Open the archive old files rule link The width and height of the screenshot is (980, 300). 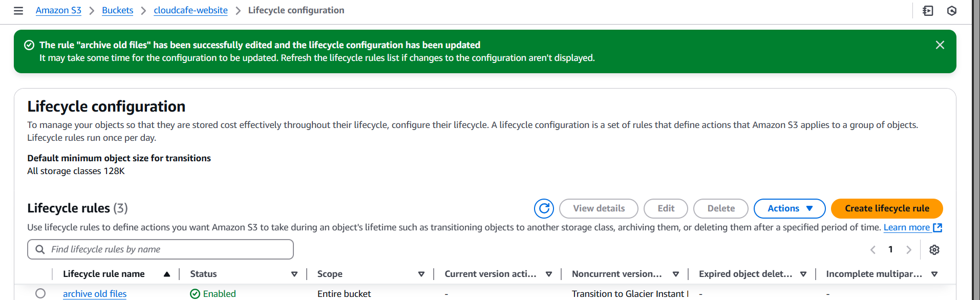click(95, 293)
